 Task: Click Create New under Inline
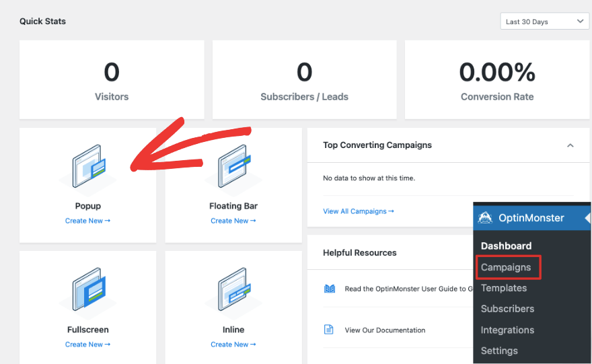pyautogui.click(x=233, y=344)
